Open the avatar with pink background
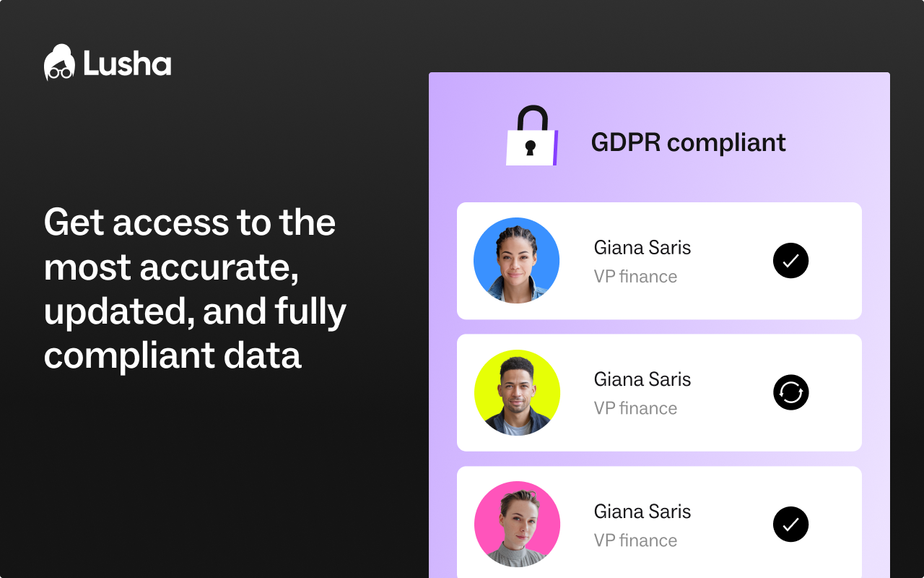This screenshot has width=924, height=578. pos(517,524)
